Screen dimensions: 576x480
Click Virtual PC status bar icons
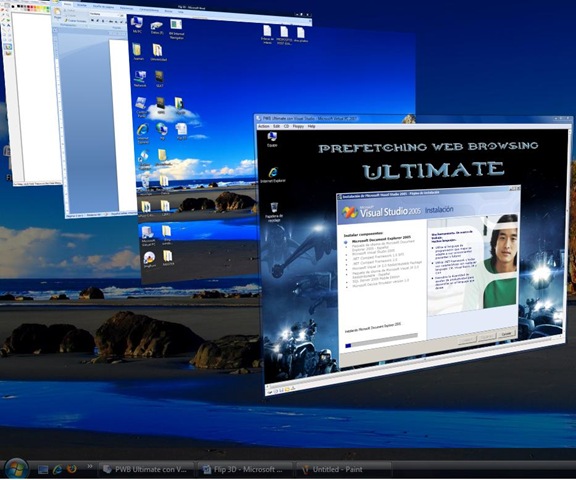click(x=282, y=389)
